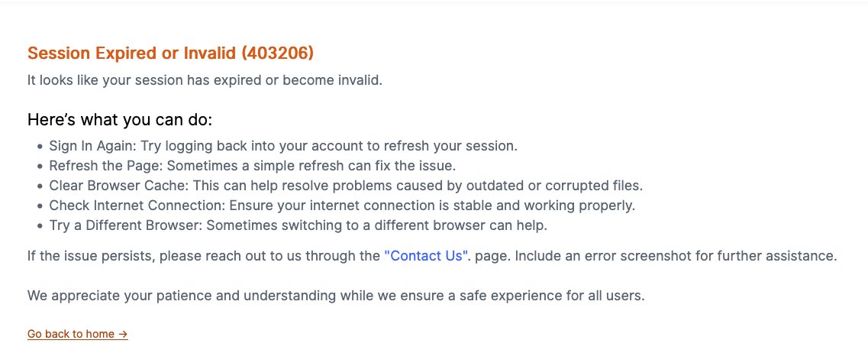Click the "Try a Different Browser" suggestion text
The height and width of the screenshot is (353, 868).
pyautogui.click(x=125, y=225)
